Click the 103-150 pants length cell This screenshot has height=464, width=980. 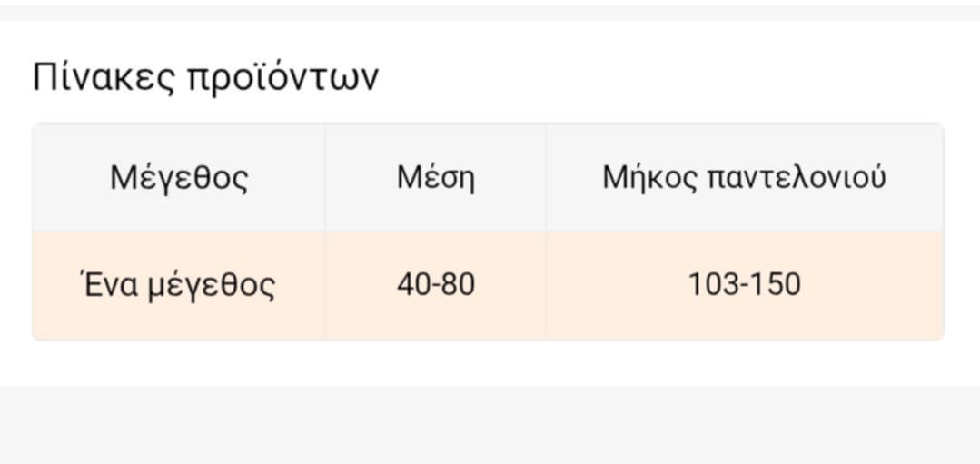click(x=744, y=285)
